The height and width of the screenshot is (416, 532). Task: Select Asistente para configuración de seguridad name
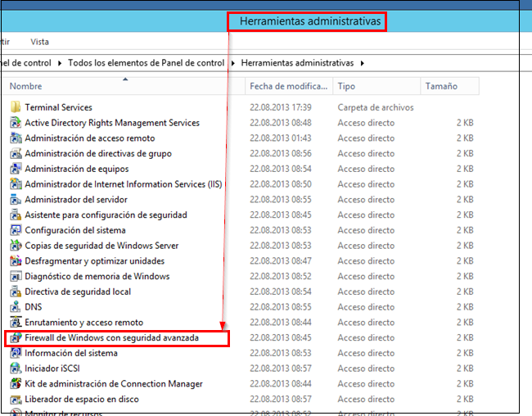(x=106, y=215)
